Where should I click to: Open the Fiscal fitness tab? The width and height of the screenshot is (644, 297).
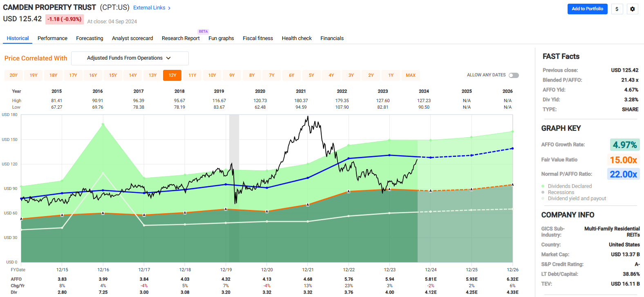coord(258,38)
